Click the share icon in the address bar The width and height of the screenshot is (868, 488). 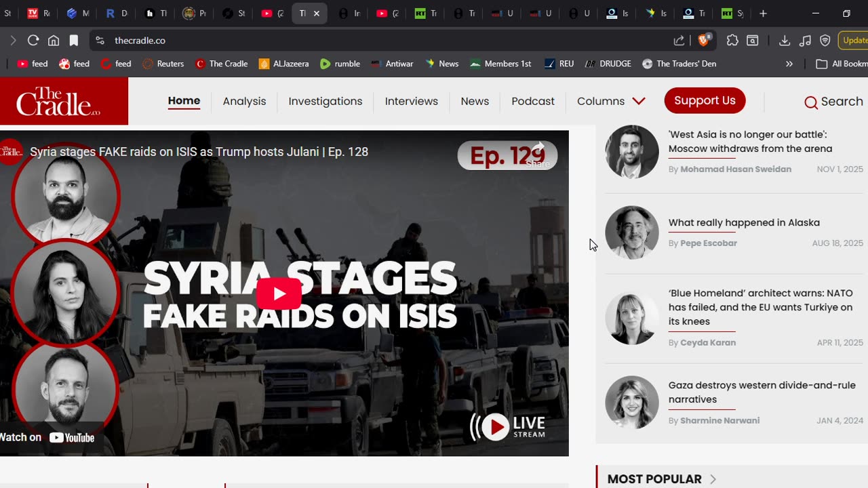click(679, 41)
